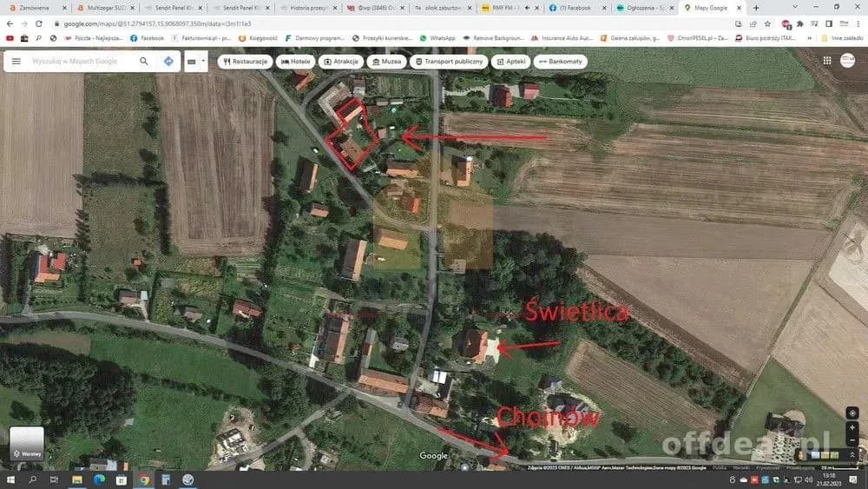
Task: Filter map by Hotele
Action: tap(296, 62)
